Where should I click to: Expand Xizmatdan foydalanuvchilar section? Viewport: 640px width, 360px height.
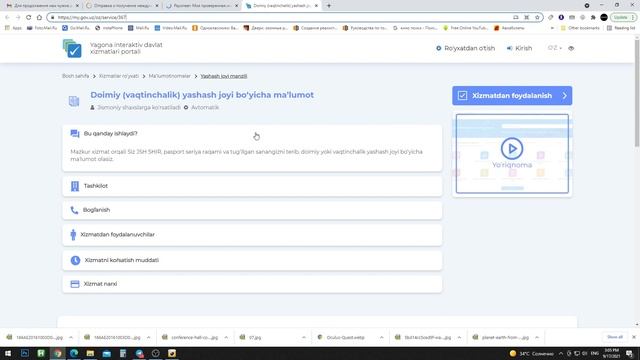pyautogui.click(x=252, y=235)
